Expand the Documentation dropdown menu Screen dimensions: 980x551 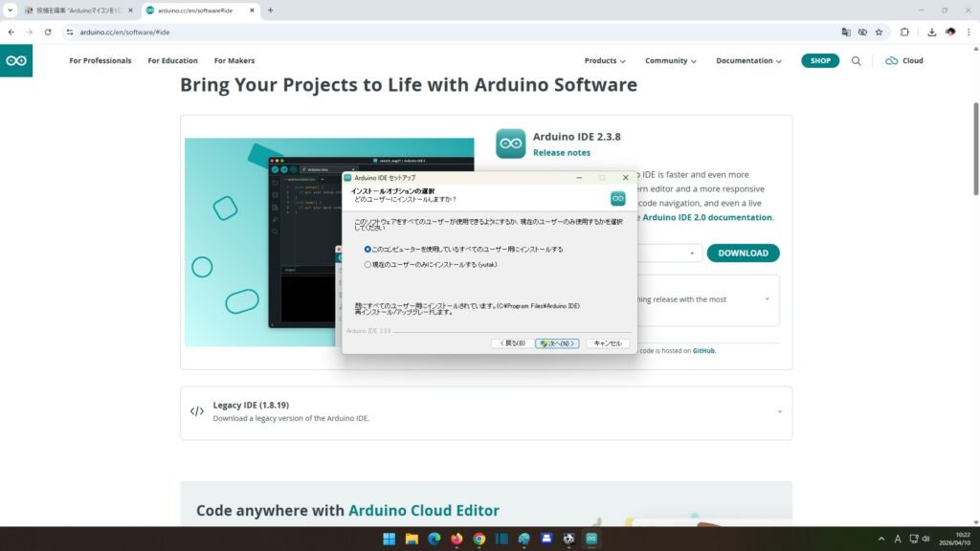[x=748, y=60]
